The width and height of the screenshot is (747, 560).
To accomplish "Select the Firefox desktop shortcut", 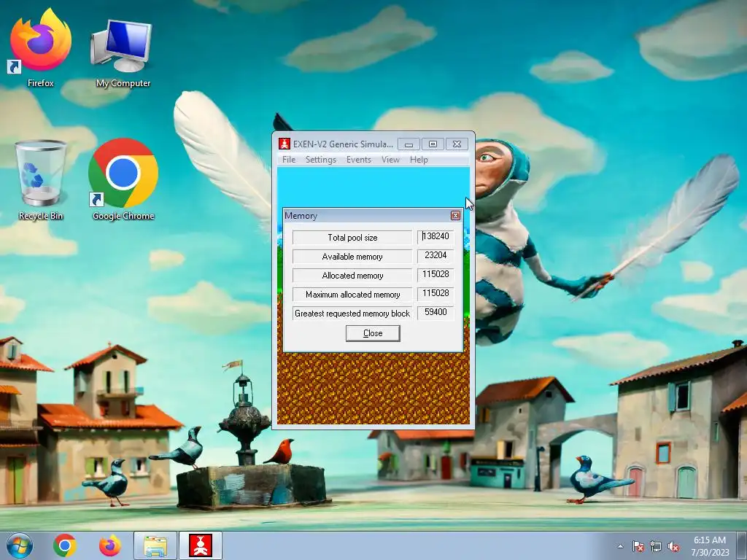I will pyautogui.click(x=41, y=47).
